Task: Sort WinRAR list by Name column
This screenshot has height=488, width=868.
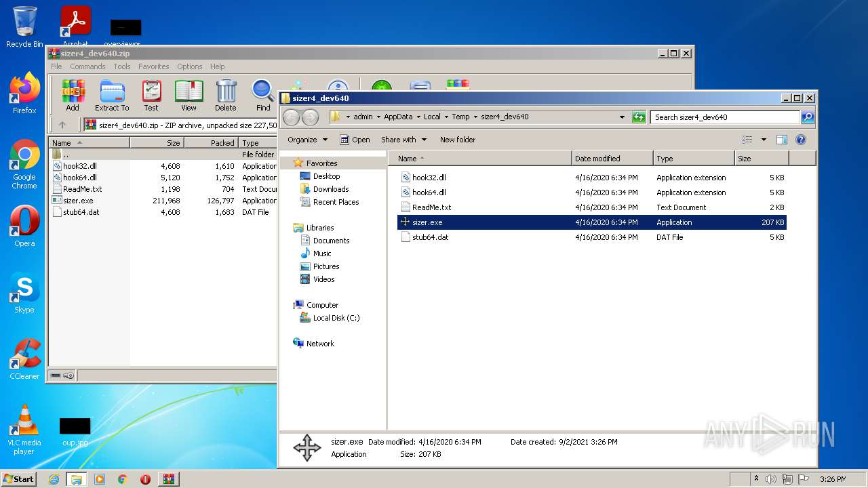Action: pyautogui.click(x=90, y=143)
